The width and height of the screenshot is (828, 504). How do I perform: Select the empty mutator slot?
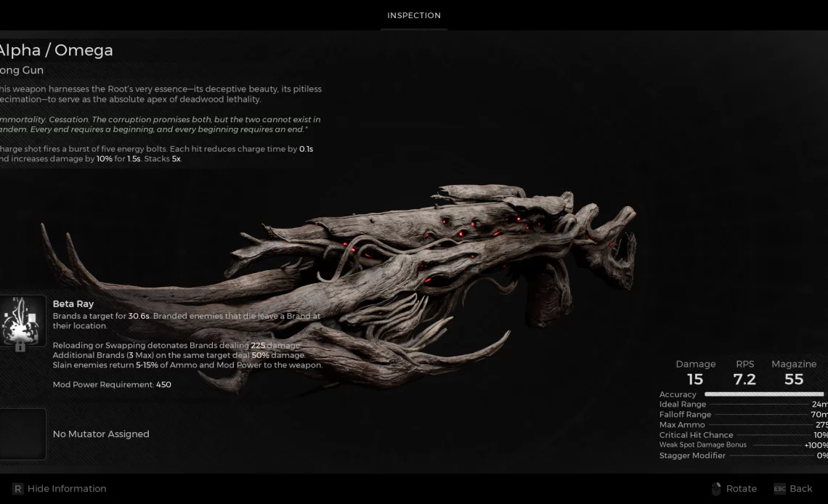23,434
